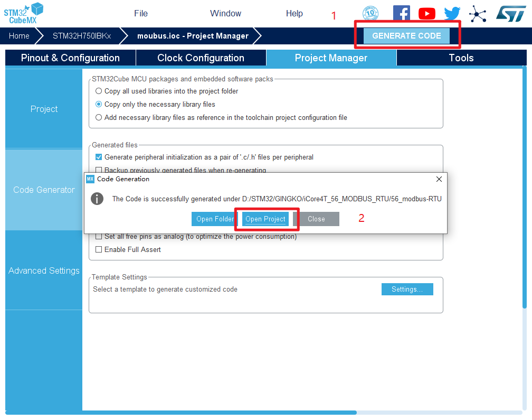Select 'Add necessary library files as reference' option

[99, 118]
